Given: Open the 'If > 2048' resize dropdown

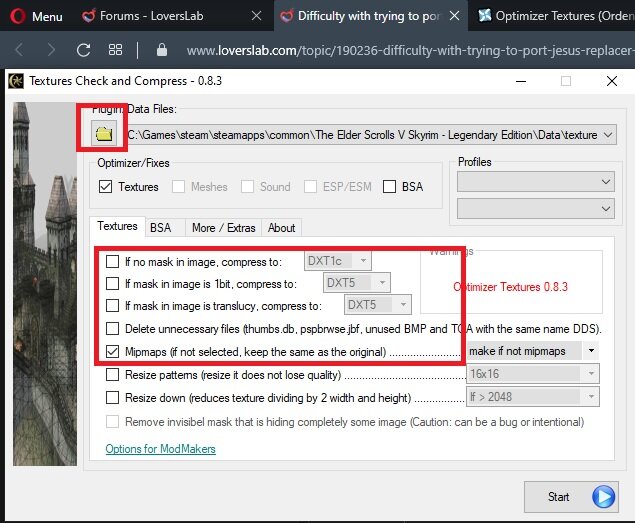Looking at the screenshot, I should pyautogui.click(x=533, y=397).
